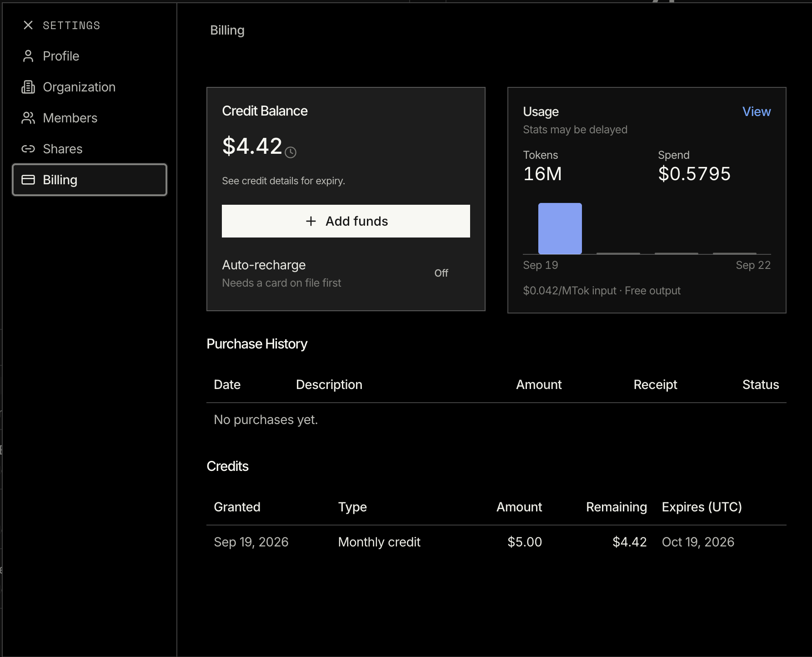Image resolution: width=812 pixels, height=657 pixels.
Task: View detailed usage stats
Action: click(757, 111)
